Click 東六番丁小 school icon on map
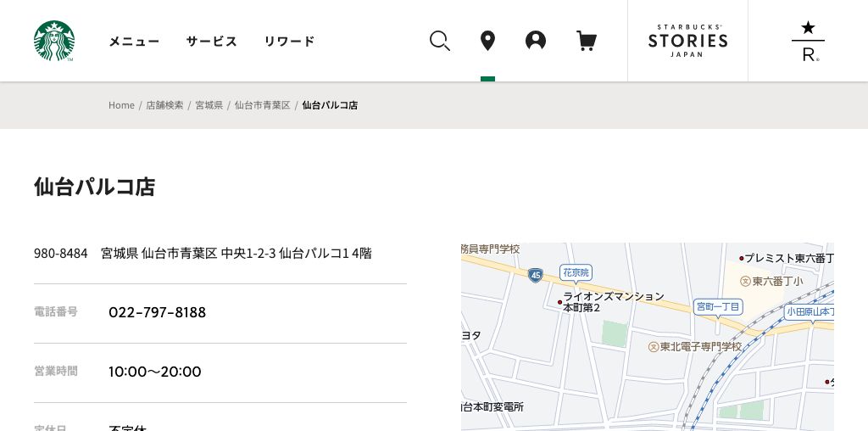868x431 pixels. [x=745, y=282]
